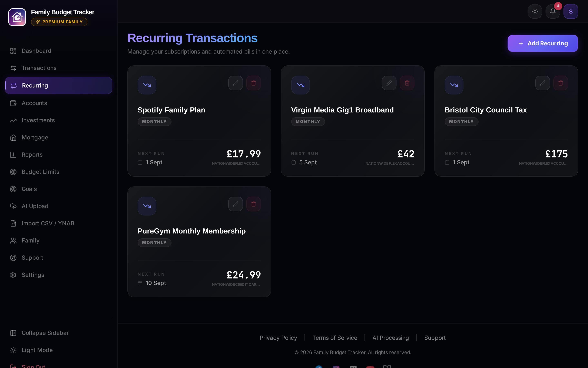This screenshot has width=588, height=368.
Task: Click the 5 Sept next run date
Action: [x=308, y=162]
